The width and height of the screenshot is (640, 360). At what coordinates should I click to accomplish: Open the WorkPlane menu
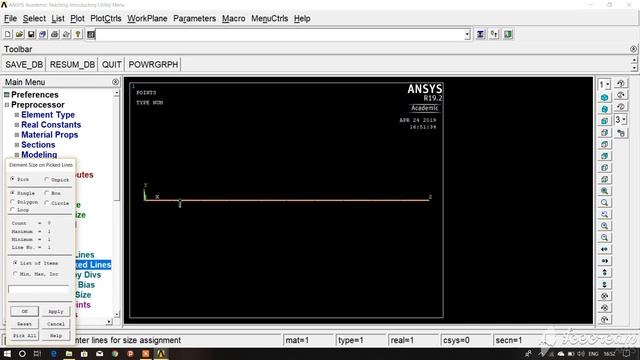click(x=147, y=19)
